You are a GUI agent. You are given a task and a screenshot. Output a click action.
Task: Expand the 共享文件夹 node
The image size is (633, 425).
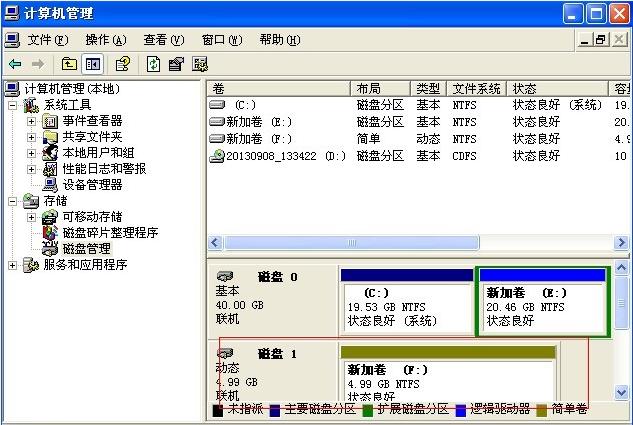pyautogui.click(x=31, y=137)
